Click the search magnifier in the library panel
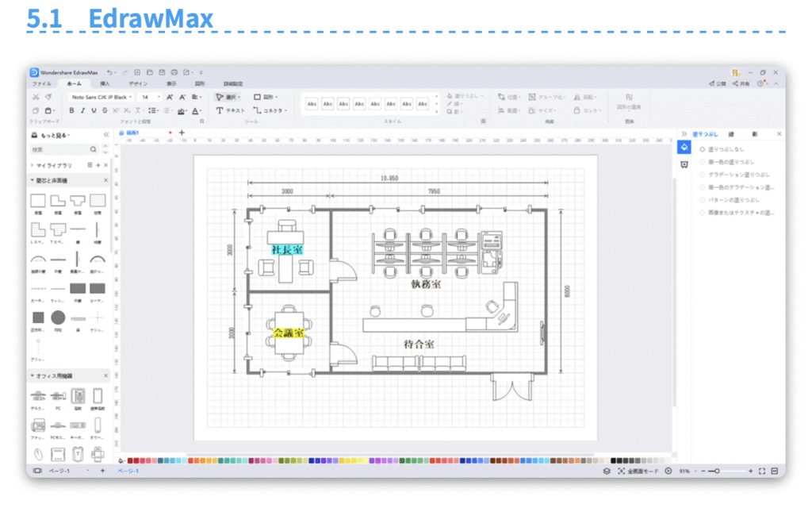 94,149
